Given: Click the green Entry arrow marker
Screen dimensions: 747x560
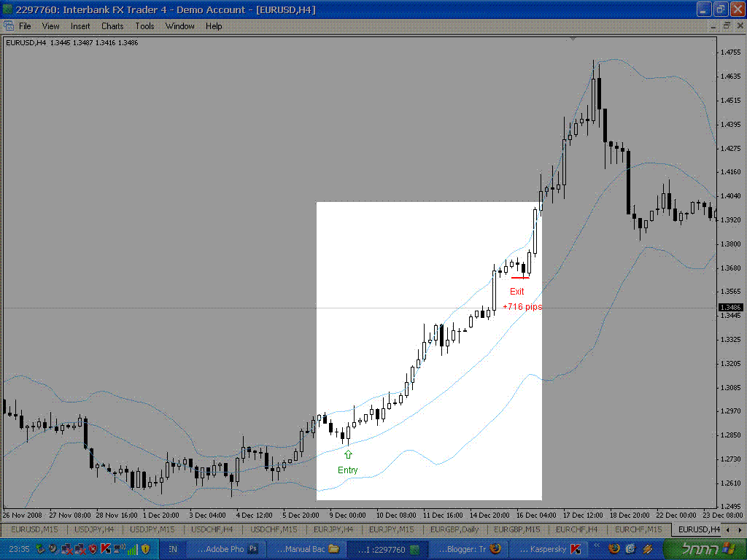Looking at the screenshot, I should point(348,454).
